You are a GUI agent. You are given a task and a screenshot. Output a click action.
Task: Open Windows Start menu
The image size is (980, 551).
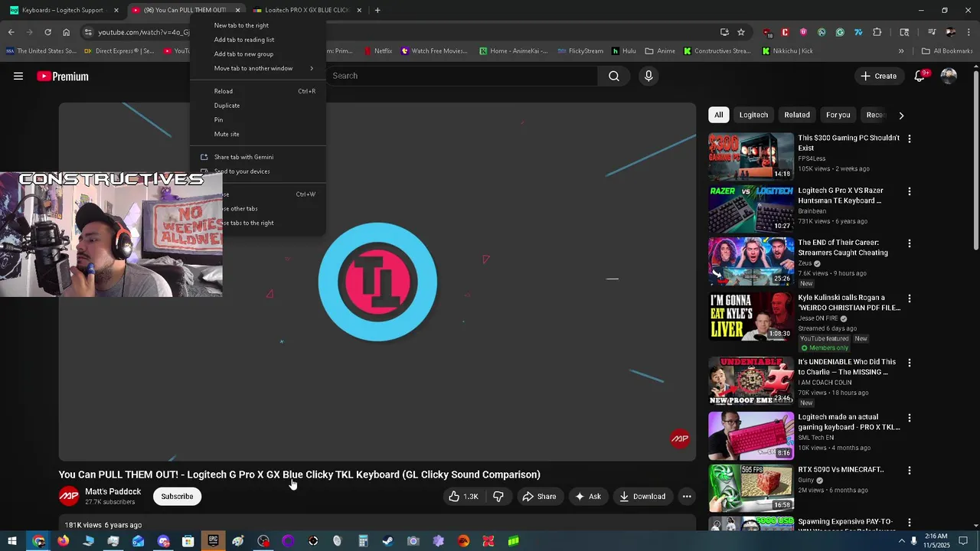[12, 541]
